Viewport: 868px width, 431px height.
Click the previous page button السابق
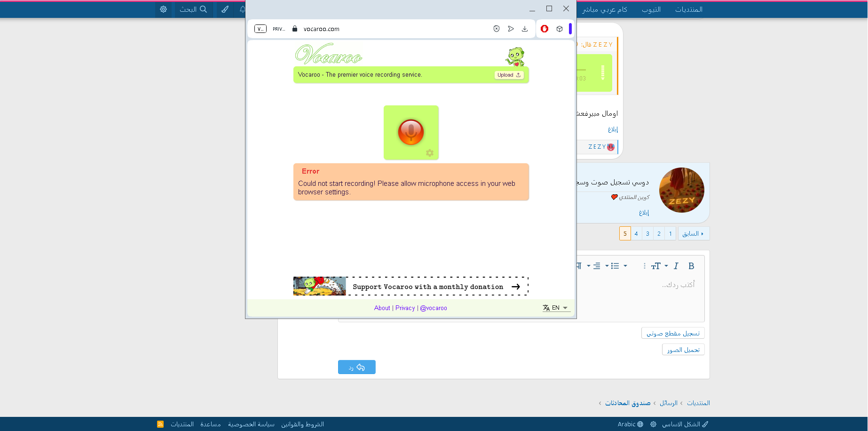694,233
